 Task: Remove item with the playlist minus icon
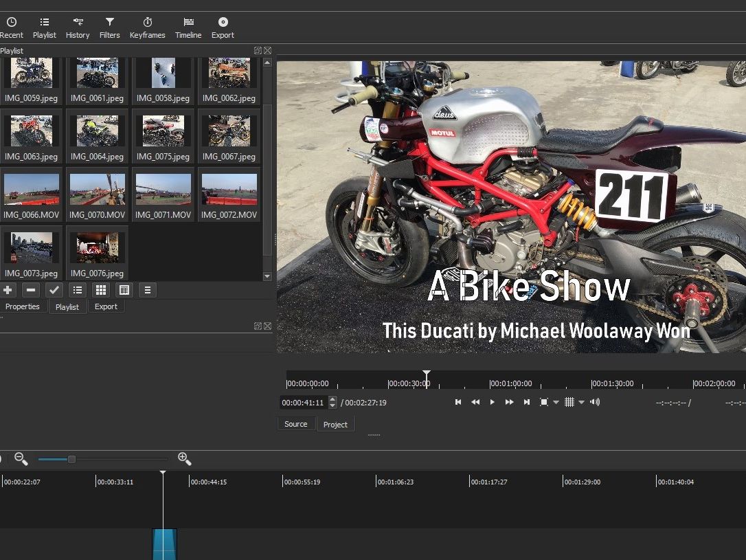[30, 290]
